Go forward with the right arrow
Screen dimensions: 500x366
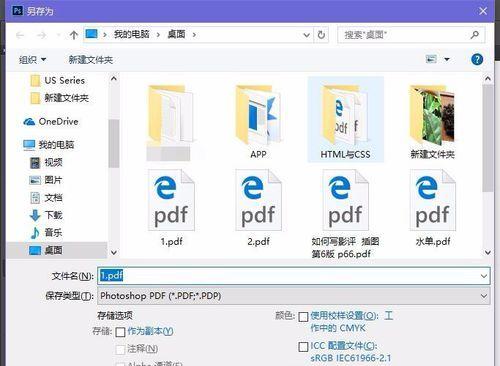(x=41, y=35)
